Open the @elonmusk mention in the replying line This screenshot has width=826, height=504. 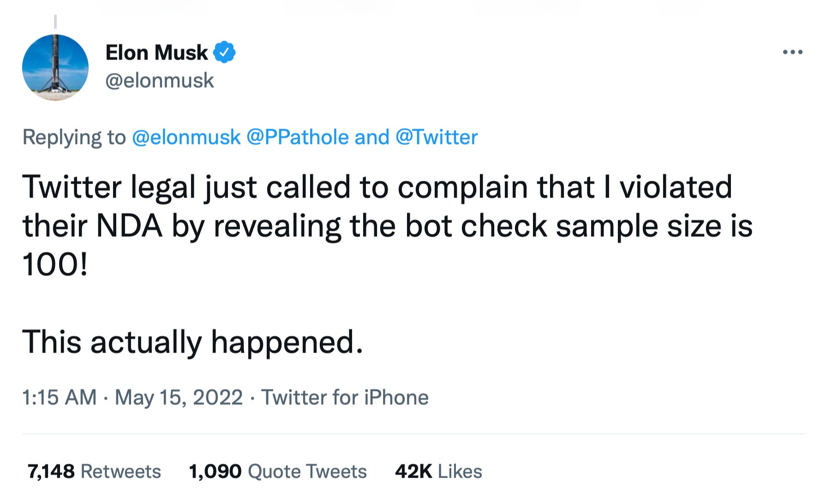186,137
